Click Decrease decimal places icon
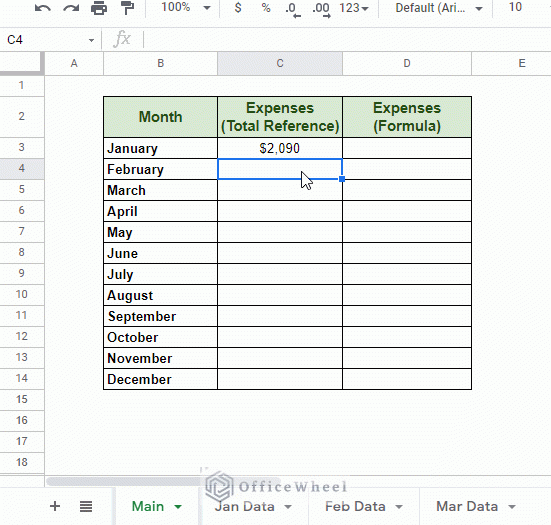The width and height of the screenshot is (551, 525). (x=293, y=9)
